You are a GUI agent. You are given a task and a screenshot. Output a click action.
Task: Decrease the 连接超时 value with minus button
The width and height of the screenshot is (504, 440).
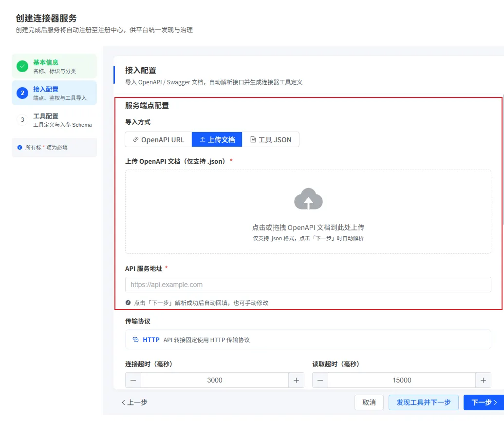[133, 380]
